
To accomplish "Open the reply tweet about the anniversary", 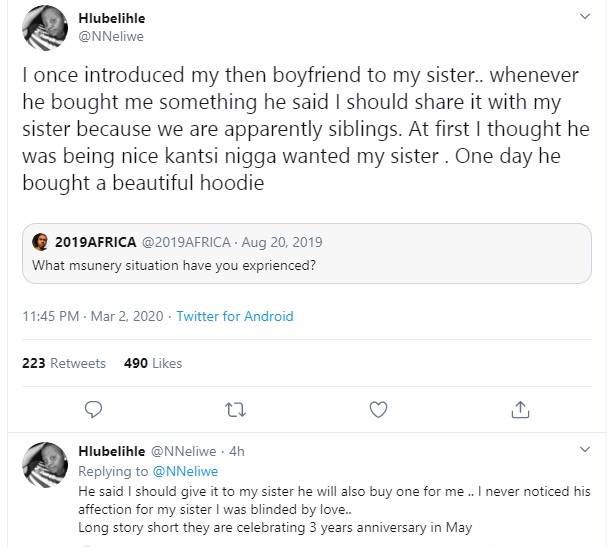I will [x=330, y=510].
